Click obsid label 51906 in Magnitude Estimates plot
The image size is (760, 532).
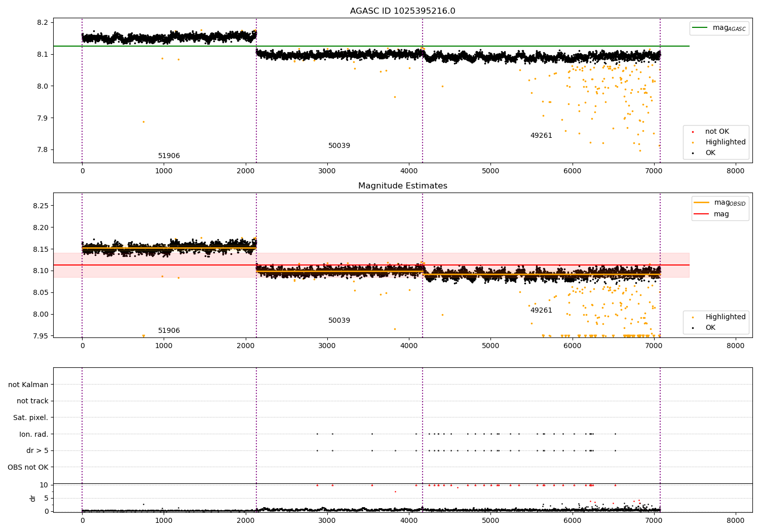[x=169, y=331]
